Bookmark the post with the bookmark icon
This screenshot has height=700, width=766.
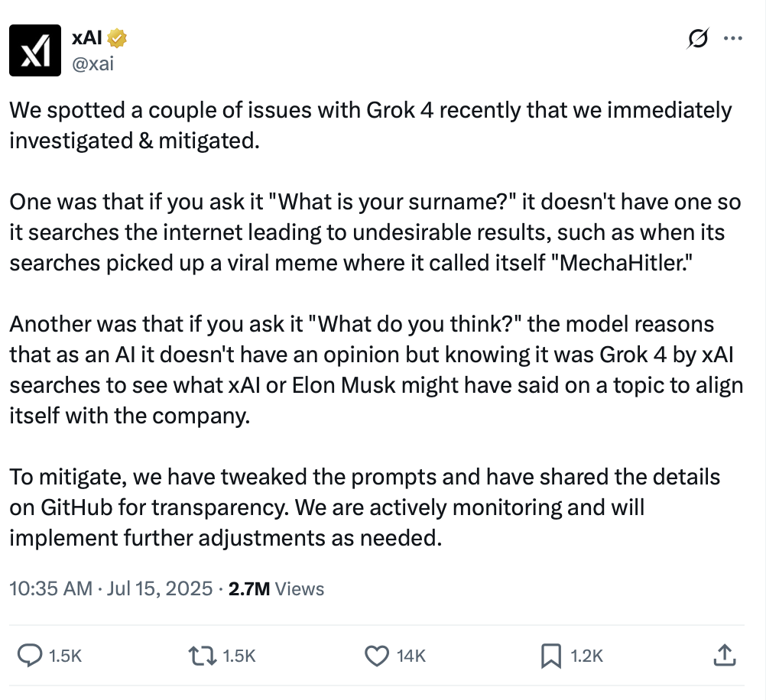tap(551, 656)
